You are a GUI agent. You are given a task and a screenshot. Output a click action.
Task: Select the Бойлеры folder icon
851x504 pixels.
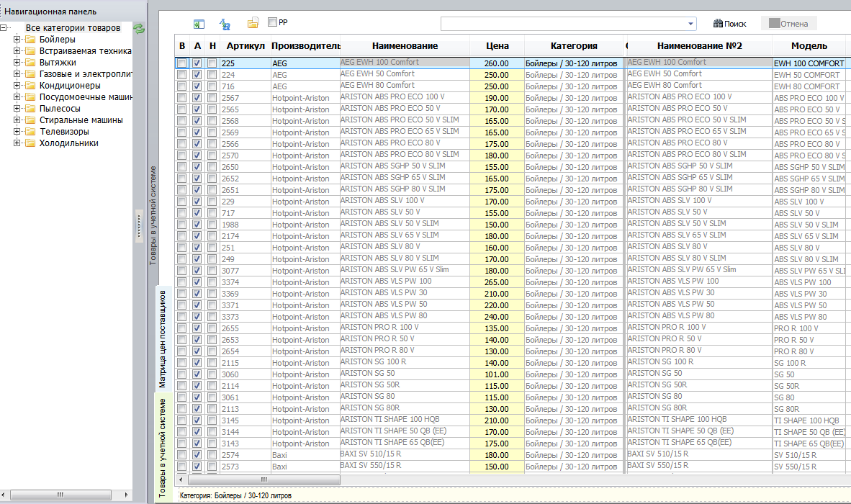click(x=30, y=39)
